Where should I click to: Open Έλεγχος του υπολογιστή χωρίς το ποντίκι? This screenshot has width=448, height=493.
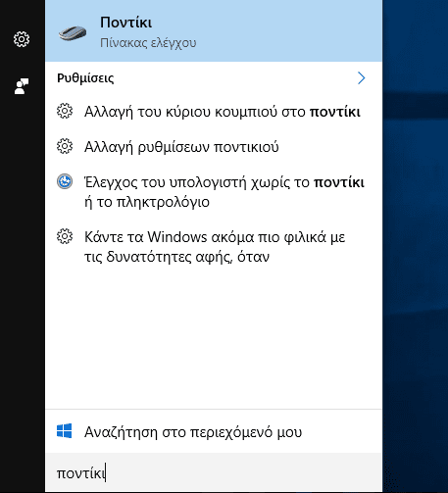214,192
